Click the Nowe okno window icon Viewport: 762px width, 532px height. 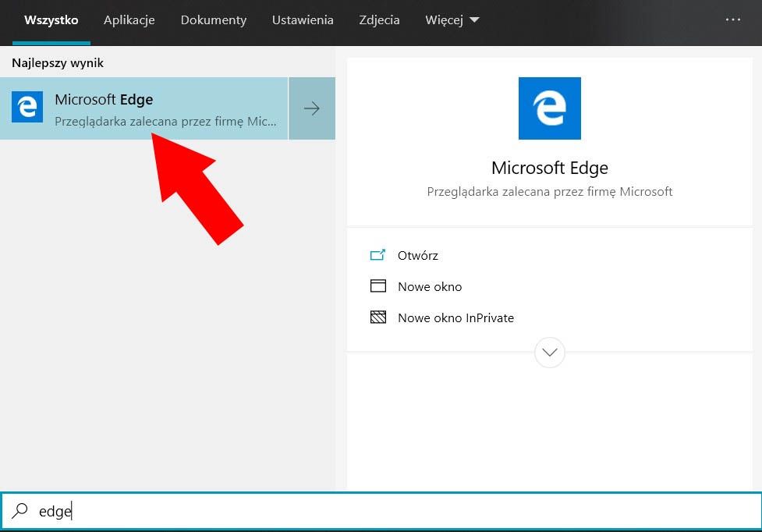pyautogui.click(x=378, y=286)
